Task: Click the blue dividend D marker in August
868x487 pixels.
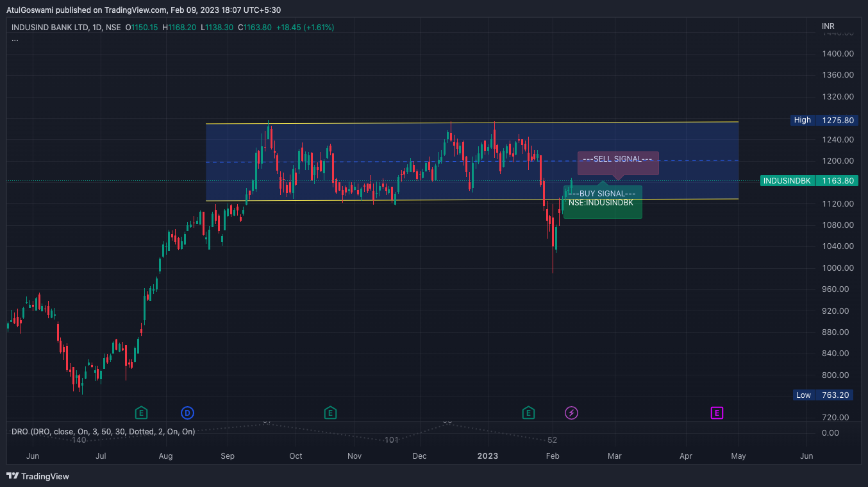Action: click(187, 413)
